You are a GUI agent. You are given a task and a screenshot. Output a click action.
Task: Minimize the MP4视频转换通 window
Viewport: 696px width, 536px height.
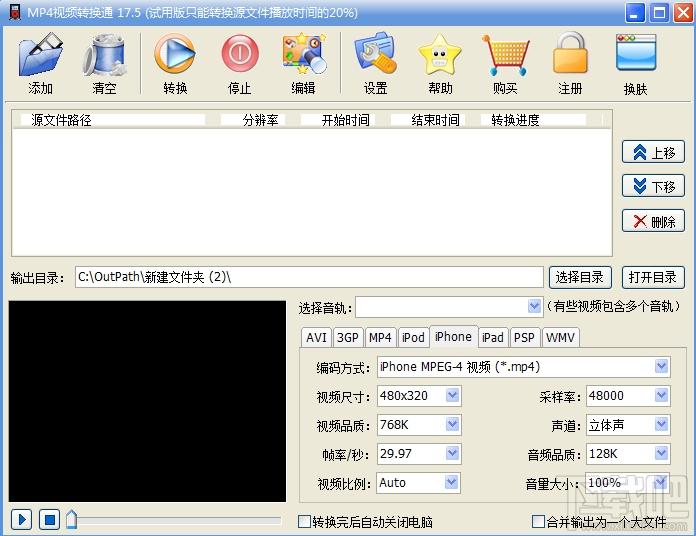click(635, 12)
